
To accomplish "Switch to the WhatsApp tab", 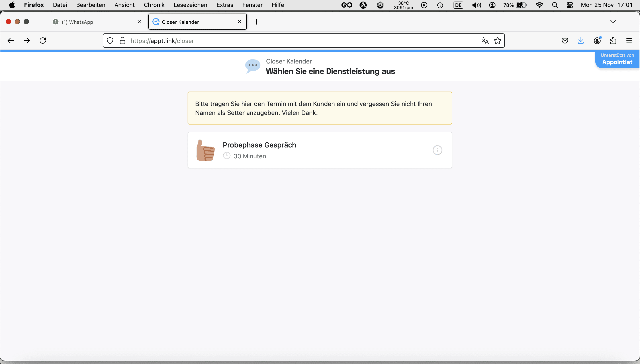I will (x=95, y=22).
